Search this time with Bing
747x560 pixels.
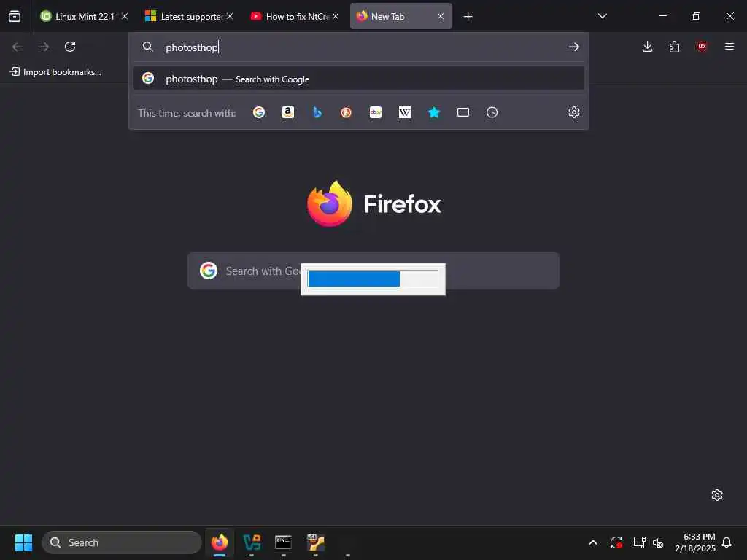(317, 112)
